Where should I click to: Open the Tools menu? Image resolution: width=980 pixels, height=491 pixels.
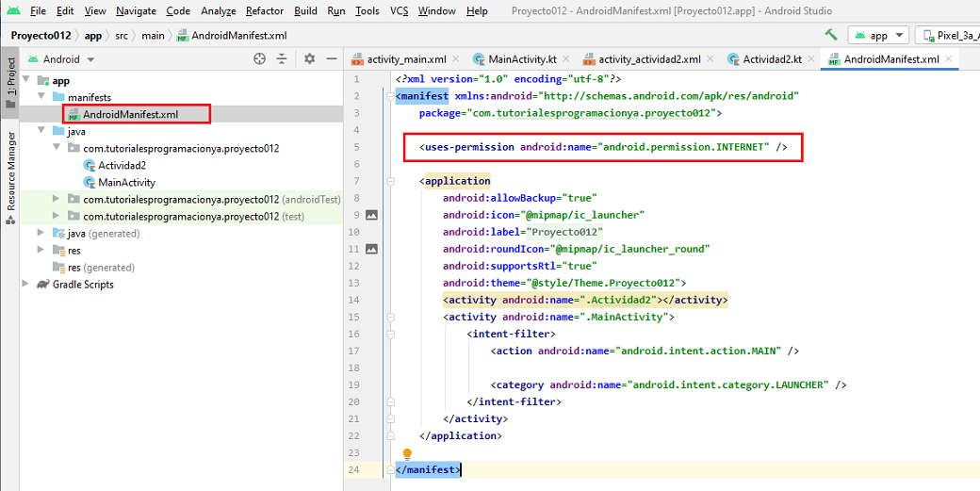(367, 11)
